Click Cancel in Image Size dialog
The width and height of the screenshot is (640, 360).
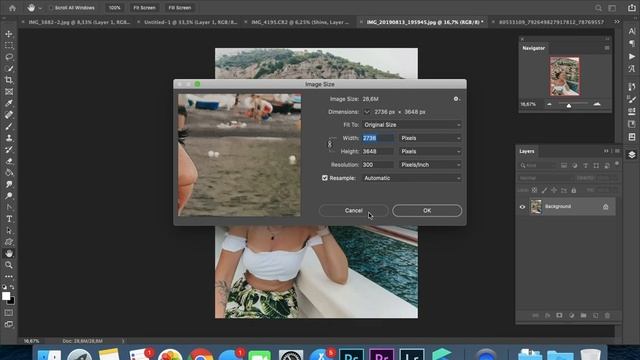(x=353, y=211)
